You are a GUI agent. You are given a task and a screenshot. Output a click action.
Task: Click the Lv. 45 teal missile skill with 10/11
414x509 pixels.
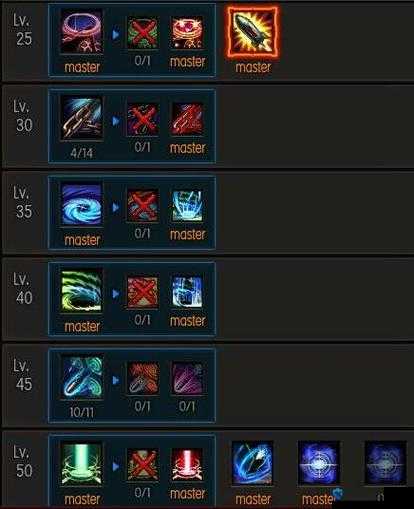click(82, 377)
